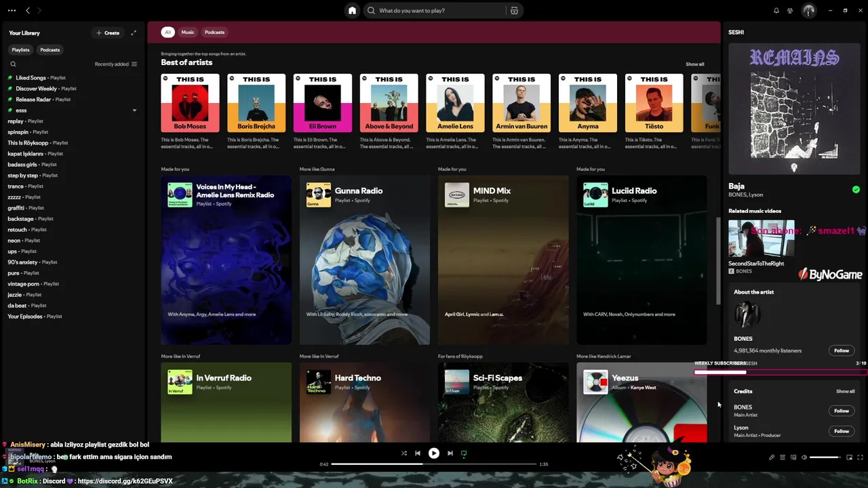Open This Is Boris Brejcha card
Viewport: 868px width, 488px height.
click(x=256, y=112)
